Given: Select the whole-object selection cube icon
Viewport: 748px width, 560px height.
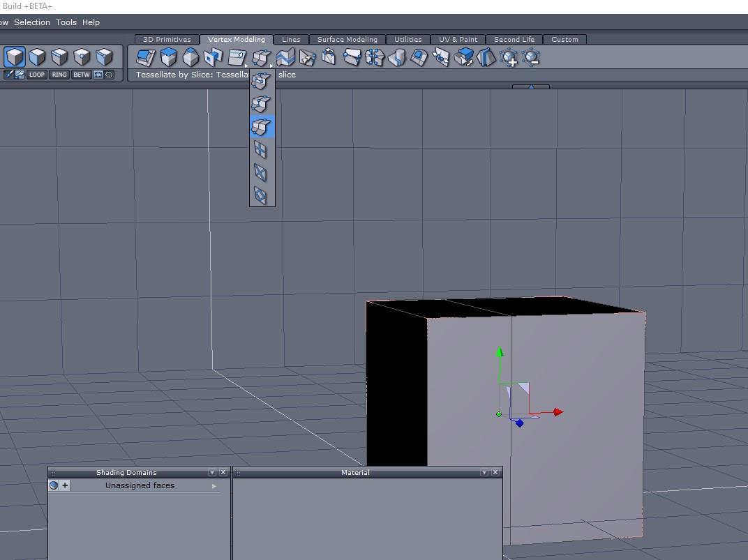Looking at the screenshot, I should pos(15,57).
